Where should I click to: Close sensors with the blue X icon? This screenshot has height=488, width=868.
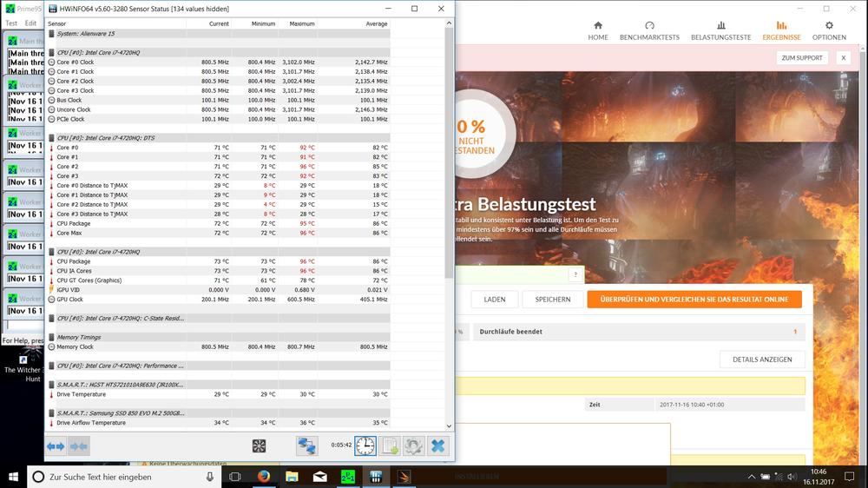pyautogui.click(x=438, y=445)
